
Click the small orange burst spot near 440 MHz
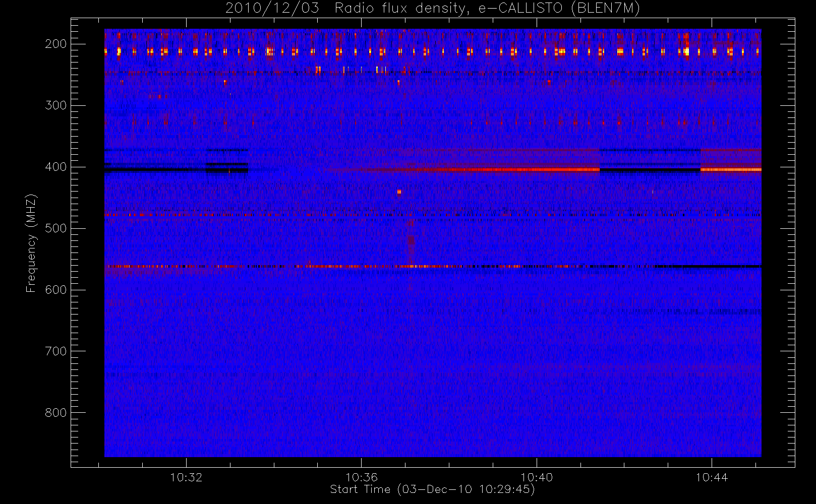point(399,192)
